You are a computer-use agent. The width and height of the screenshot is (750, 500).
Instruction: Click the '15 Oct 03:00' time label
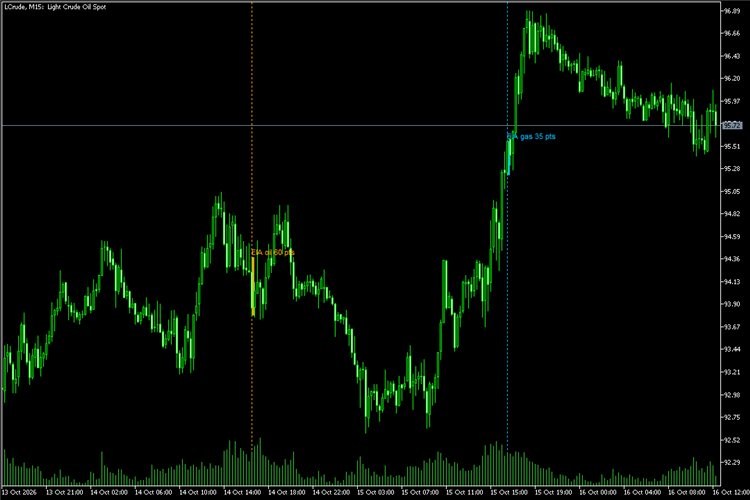pyautogui.click(x=376, y=492)
